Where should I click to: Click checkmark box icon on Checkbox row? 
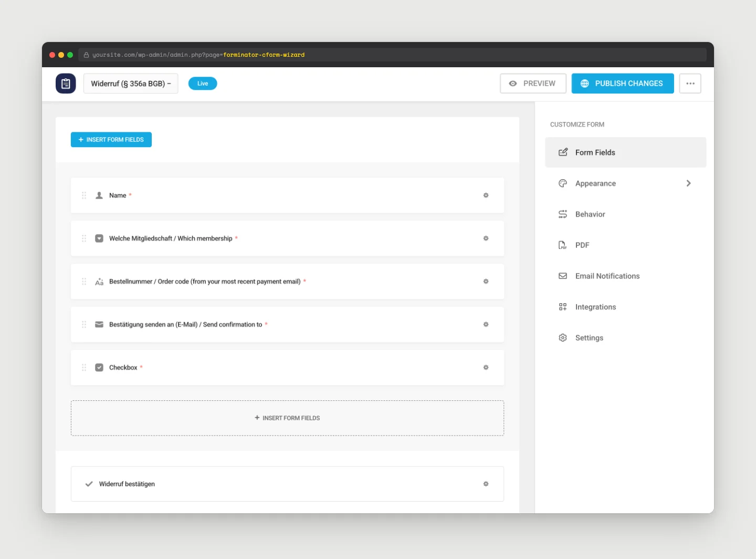(99, 368)
